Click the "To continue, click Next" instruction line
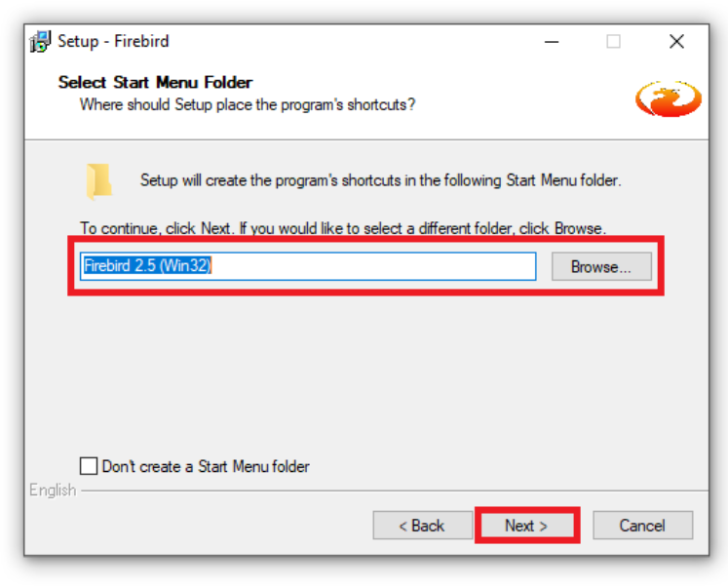Image resolution: width=728 pixels, height=588 pixels. pyautogui.click(x=343, y=228)
